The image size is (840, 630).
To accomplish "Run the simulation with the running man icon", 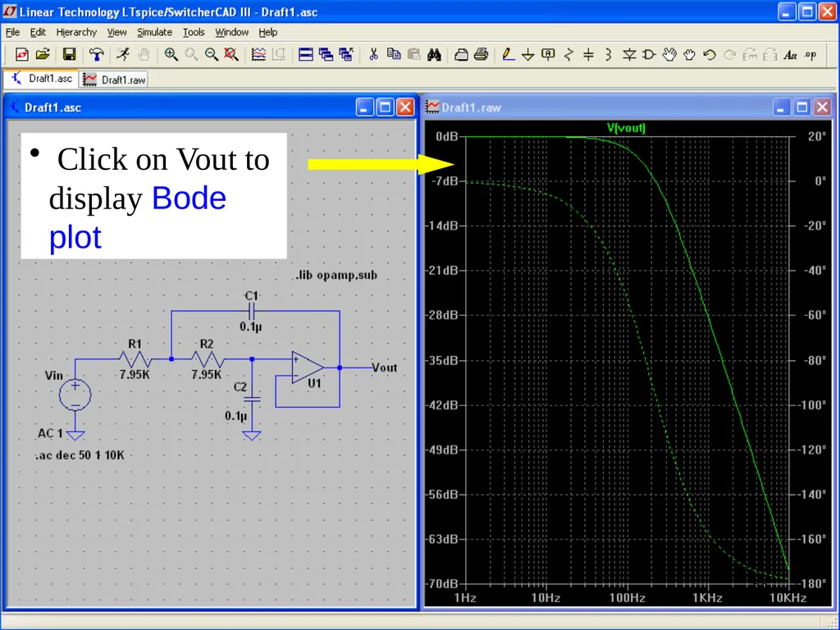I will [x=123, y=54].
